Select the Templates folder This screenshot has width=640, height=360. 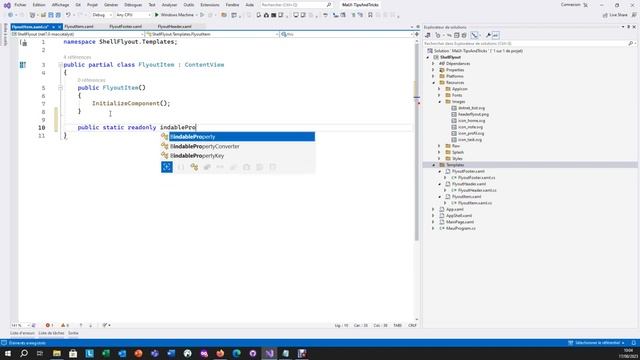[x=455, y=165]
